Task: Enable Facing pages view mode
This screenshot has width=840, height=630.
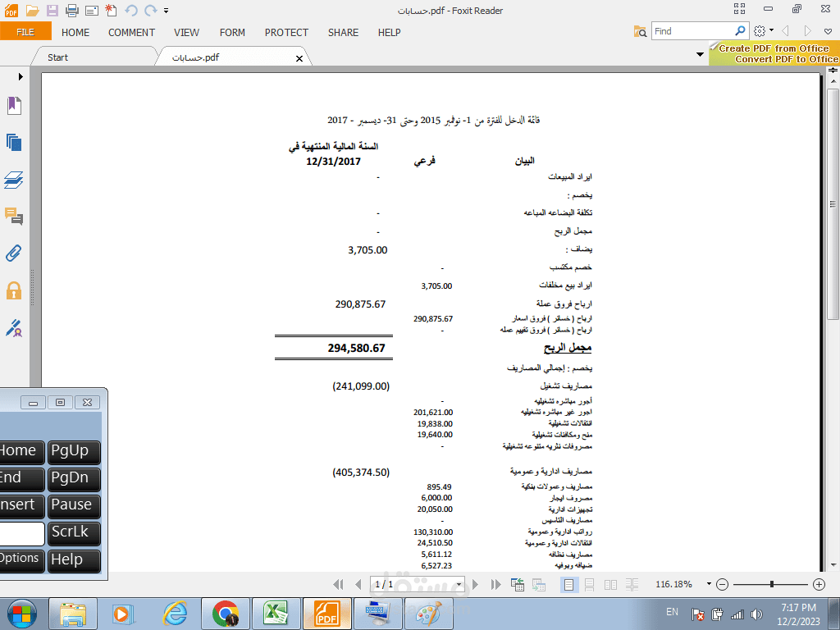Action: [x=610, y=584]
